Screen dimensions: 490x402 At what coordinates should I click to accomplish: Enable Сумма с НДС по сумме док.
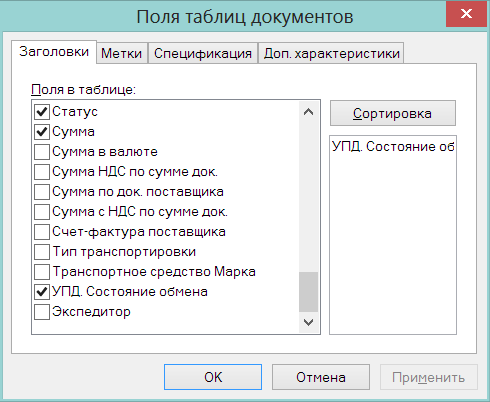42,212
